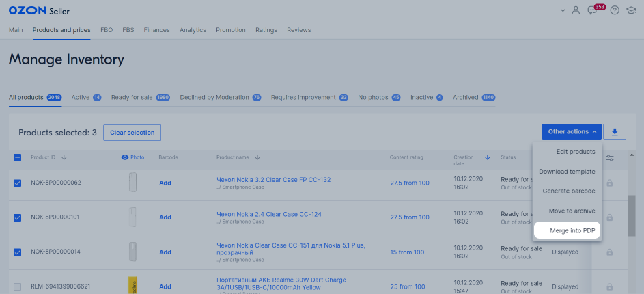
Task: Go to the FBS tab
Action: tap(128, 30)
